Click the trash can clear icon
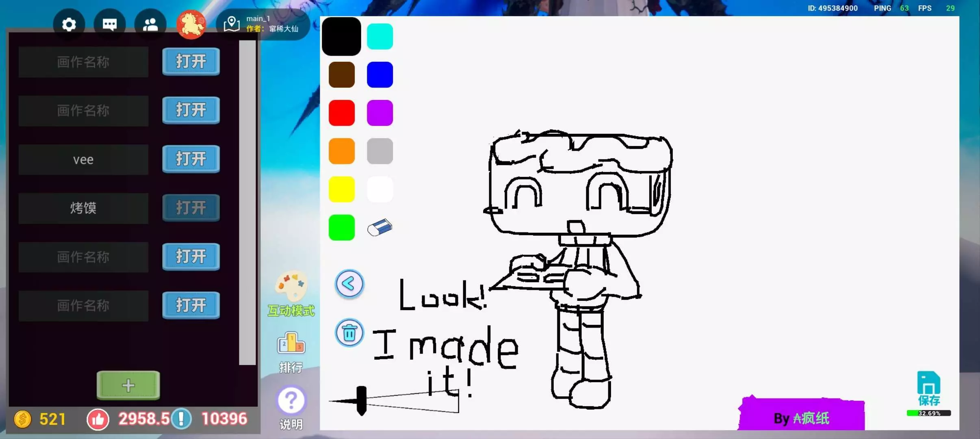Viewport: 980px width, 439px height. [x=349, y=333]
